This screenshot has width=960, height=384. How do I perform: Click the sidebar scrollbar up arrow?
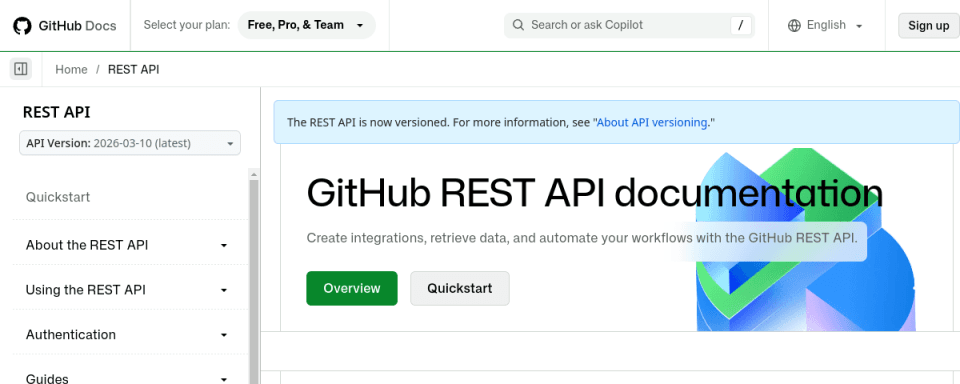pyautogui.click(x=254, y=174)
